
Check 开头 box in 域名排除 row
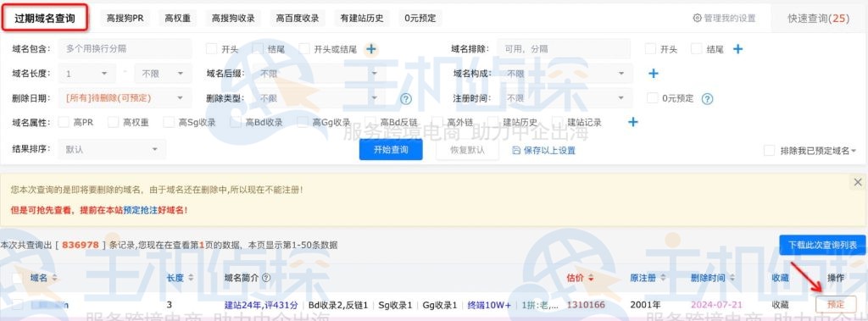[650, 49]
